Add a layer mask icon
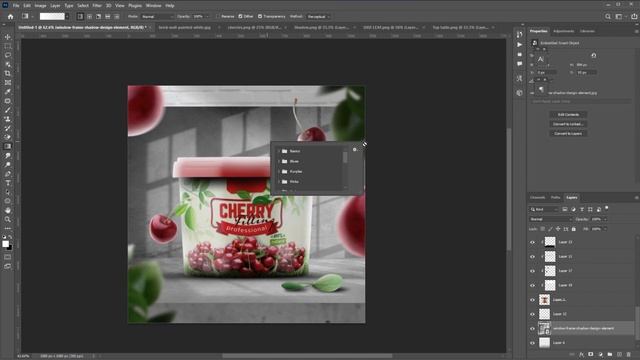640x360 pixels. coord(591,354)
